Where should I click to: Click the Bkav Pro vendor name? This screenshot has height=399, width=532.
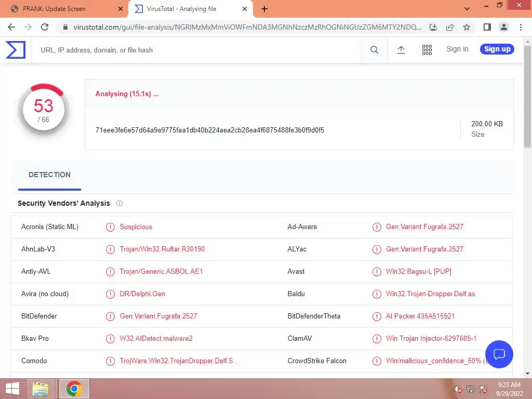(35, 339)
